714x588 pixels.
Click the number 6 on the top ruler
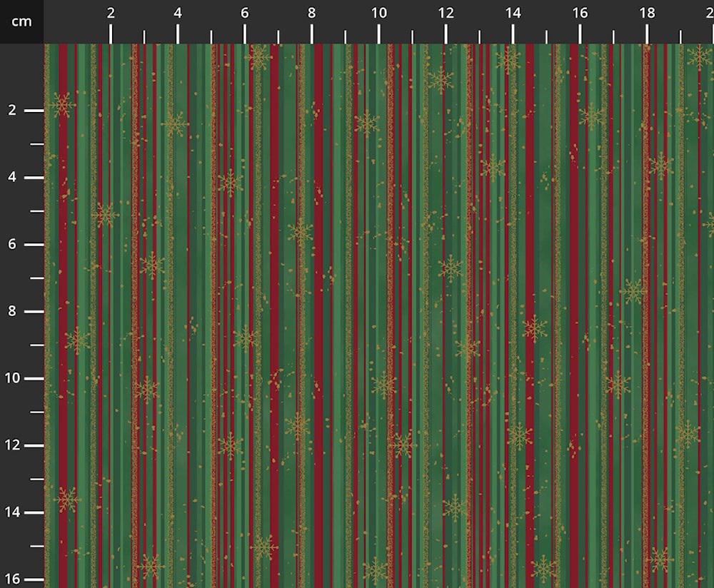(244, 13)
